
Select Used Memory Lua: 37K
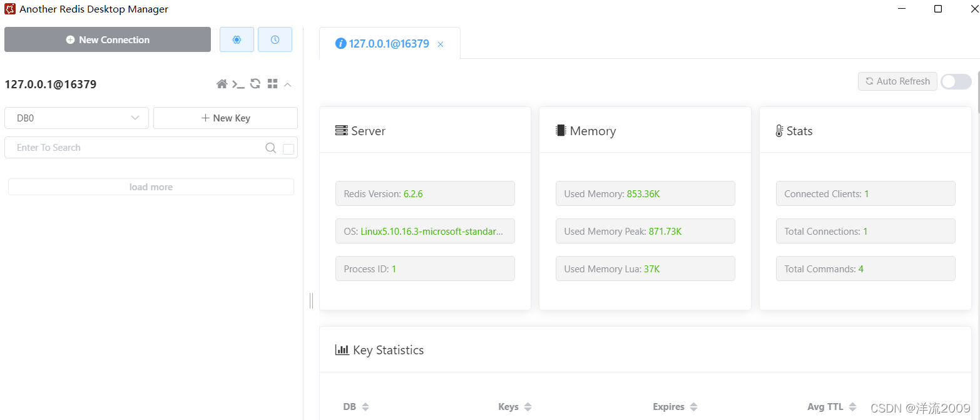coord(645,269)
